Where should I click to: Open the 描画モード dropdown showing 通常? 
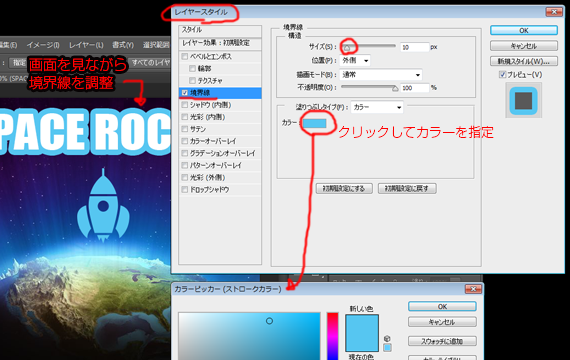(x=381, y=75)
